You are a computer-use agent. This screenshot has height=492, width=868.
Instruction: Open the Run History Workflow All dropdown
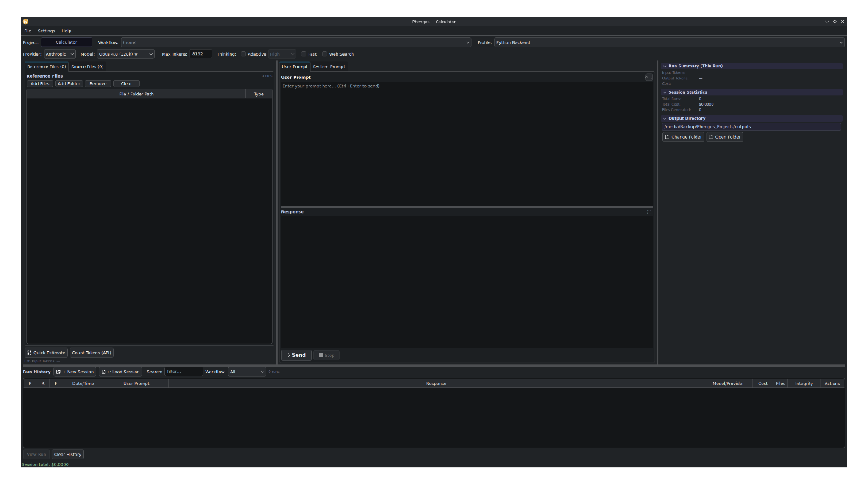pyautogui.click(x=247, y=372)
